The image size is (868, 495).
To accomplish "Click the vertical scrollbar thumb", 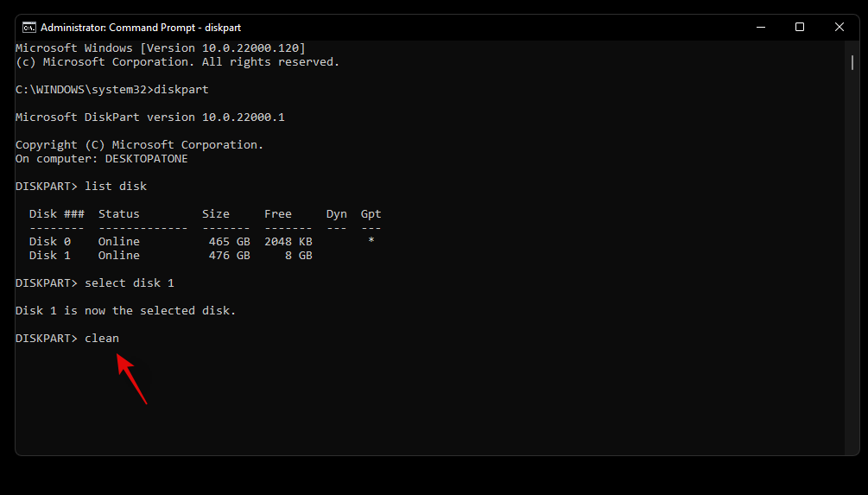I will click(x=852, y=60).
